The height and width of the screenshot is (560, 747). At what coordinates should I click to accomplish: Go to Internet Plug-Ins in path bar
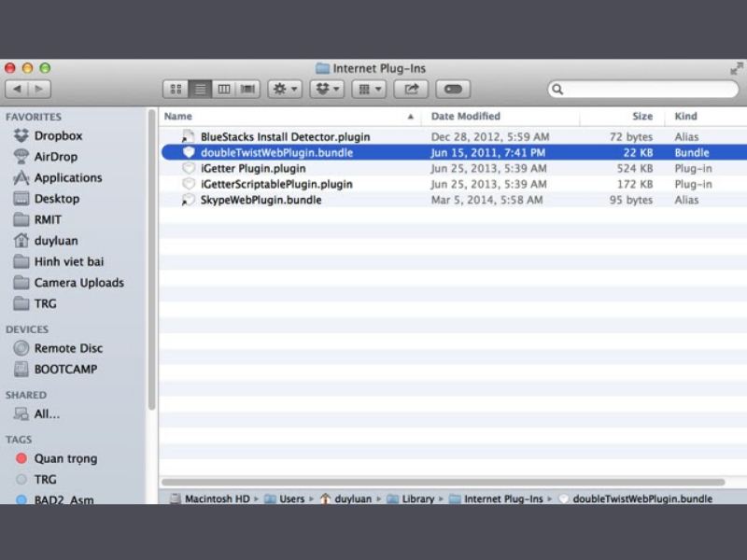tap(496, 498)
